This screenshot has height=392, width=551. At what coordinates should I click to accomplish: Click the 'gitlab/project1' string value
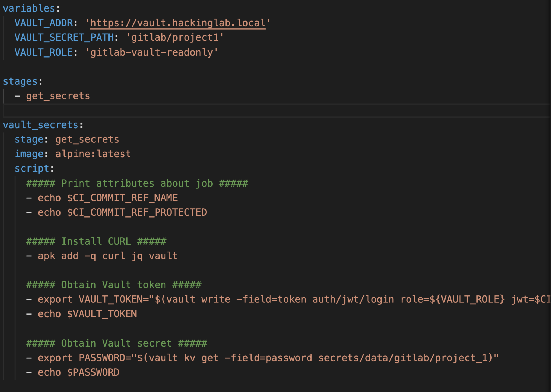click(x=175, y=38)
